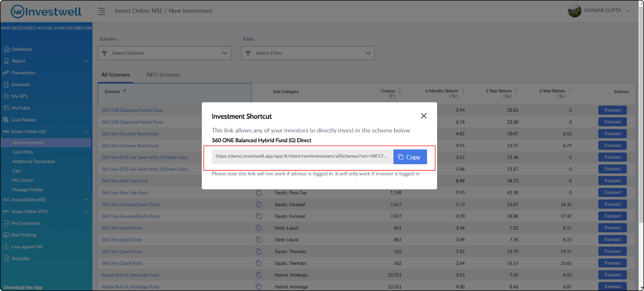Open Watchlist in the sidebar
The image size is (644, 291).
(x=21, y=258)
